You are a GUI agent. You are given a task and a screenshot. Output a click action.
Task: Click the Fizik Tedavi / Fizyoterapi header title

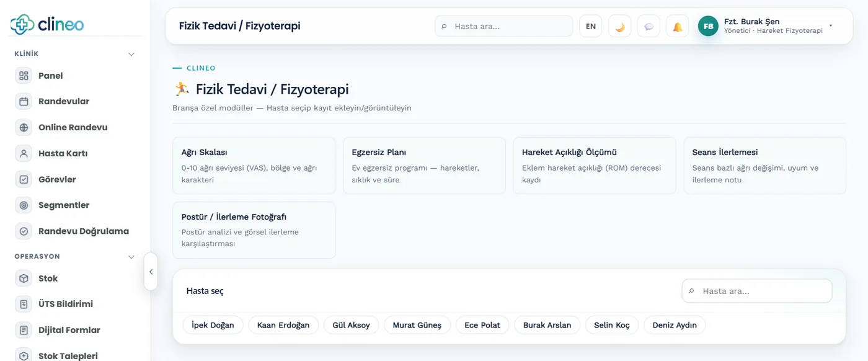(240, 26)
